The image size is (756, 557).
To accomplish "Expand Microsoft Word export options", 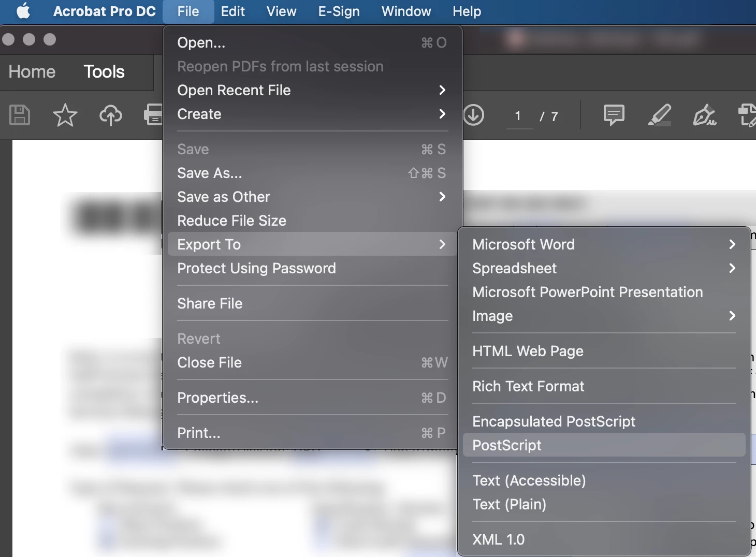I will tap(604, 244).
